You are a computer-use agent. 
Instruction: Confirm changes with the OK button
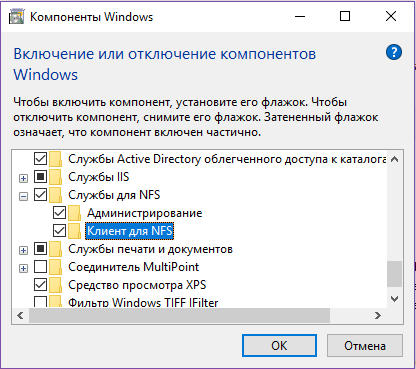[279, 346]
